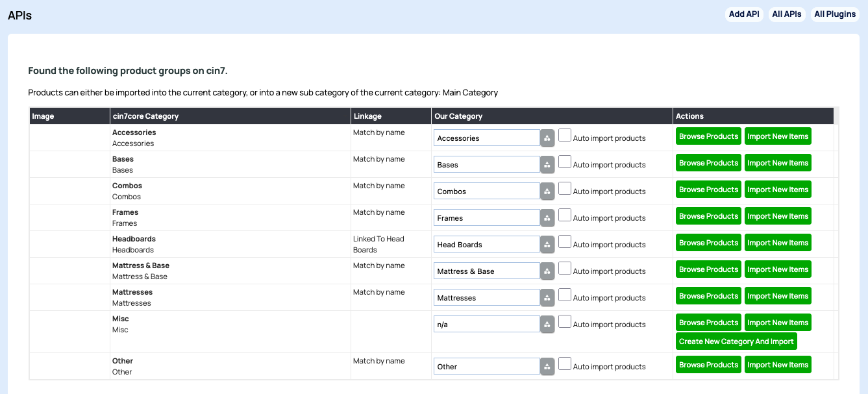Check auto import products for Other row
The width and height of the screenshot is (868, 394).
point(565,363)
